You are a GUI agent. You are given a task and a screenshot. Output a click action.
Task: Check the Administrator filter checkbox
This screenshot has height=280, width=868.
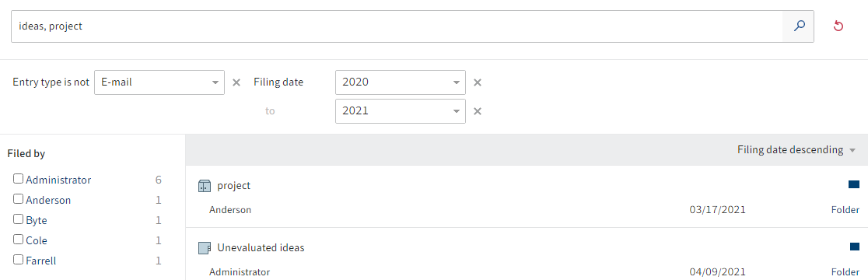pyautogui.click(x=18, y=179)
